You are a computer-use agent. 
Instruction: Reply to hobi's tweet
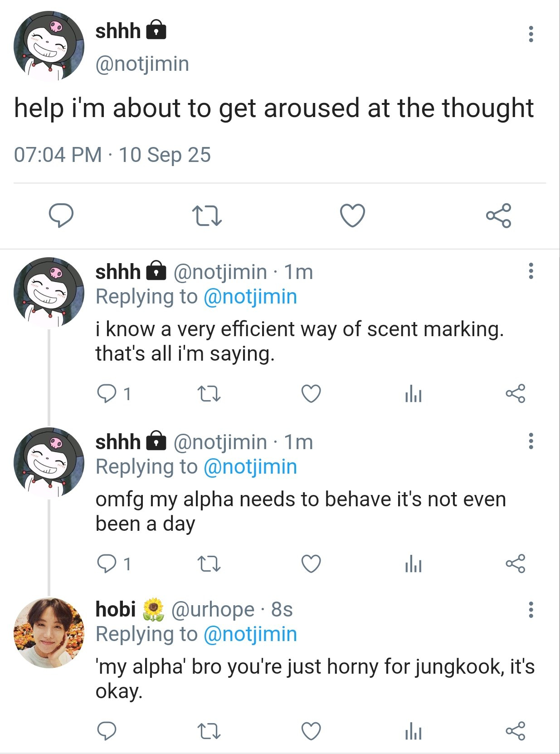tap(107, 731)
